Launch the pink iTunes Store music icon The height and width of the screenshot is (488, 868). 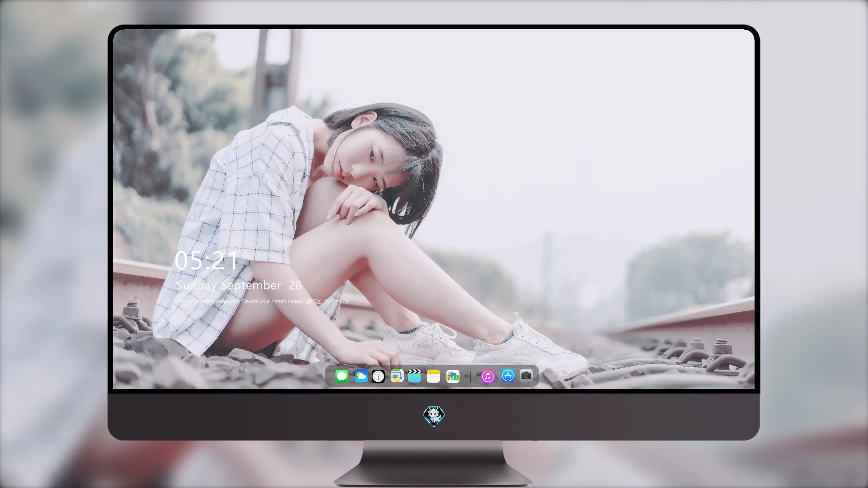click(x=488, y=376)
